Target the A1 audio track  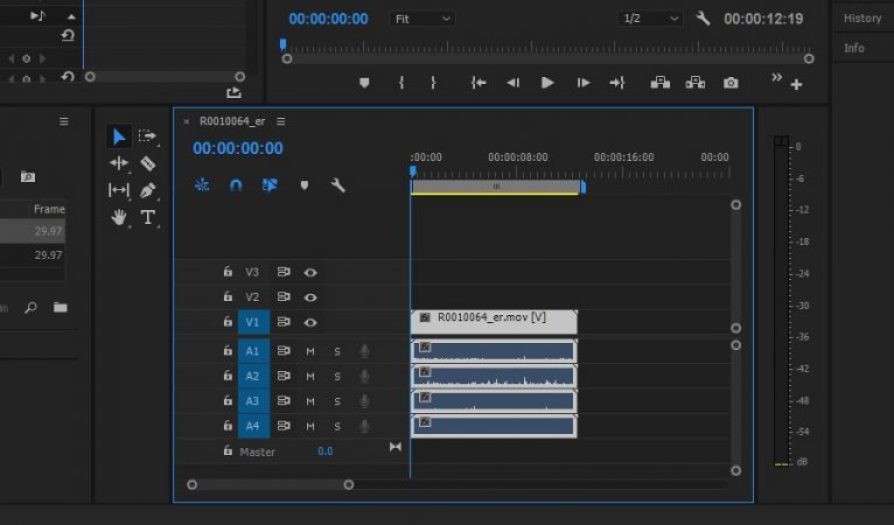(253, 351)
